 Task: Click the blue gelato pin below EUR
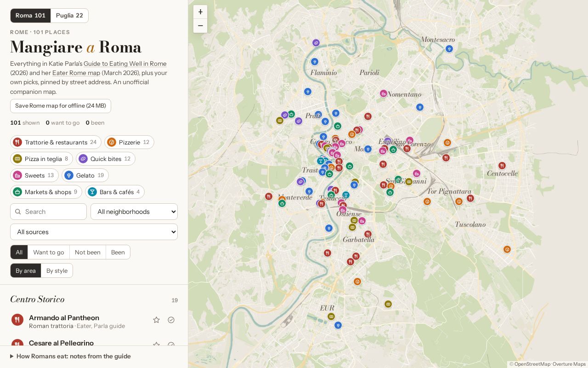(338, 325)
